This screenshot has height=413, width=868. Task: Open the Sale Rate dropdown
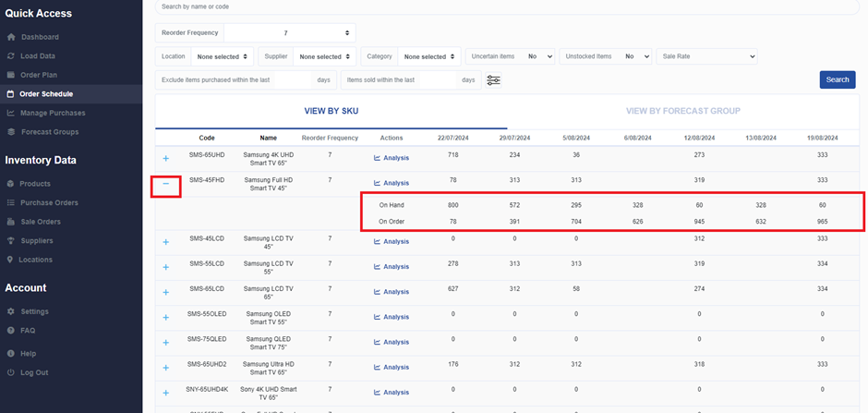click(x=706, y=56)
